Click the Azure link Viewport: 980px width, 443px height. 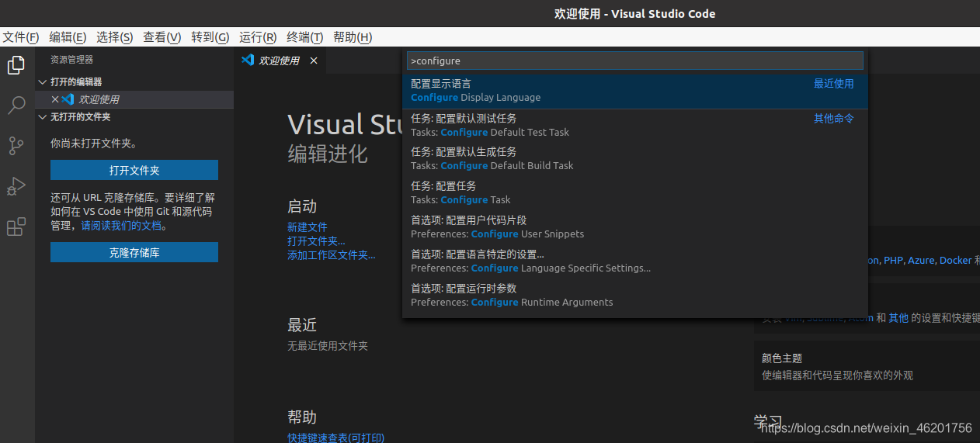point(922,261)
